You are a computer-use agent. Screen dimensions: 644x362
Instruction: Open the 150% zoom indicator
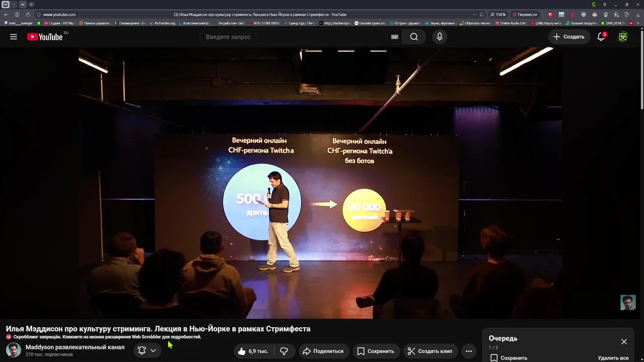coord(498,15)
